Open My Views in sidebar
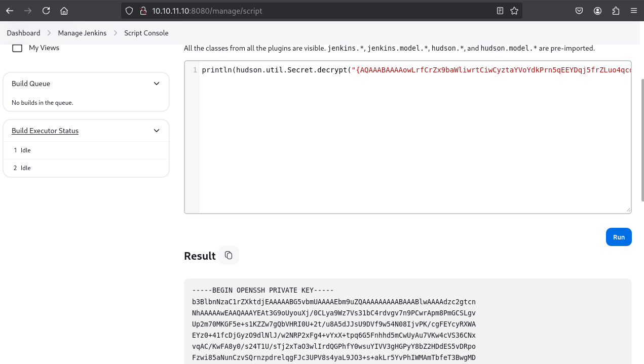Image resolution: width=644 pixels, height=364 pixels. [44, 48]
